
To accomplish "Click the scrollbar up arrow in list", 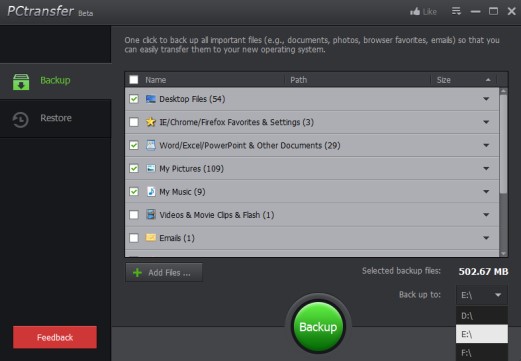I will click(x=503, y=91).
